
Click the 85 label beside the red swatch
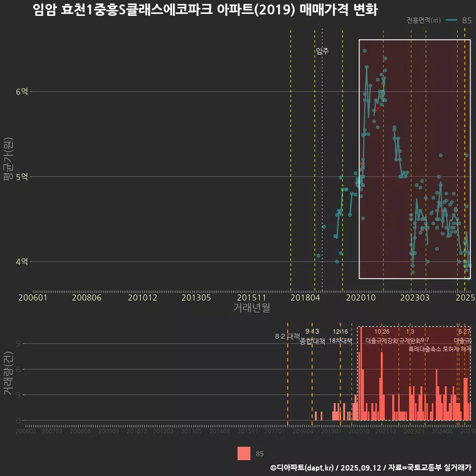click(x=259, y=454)
